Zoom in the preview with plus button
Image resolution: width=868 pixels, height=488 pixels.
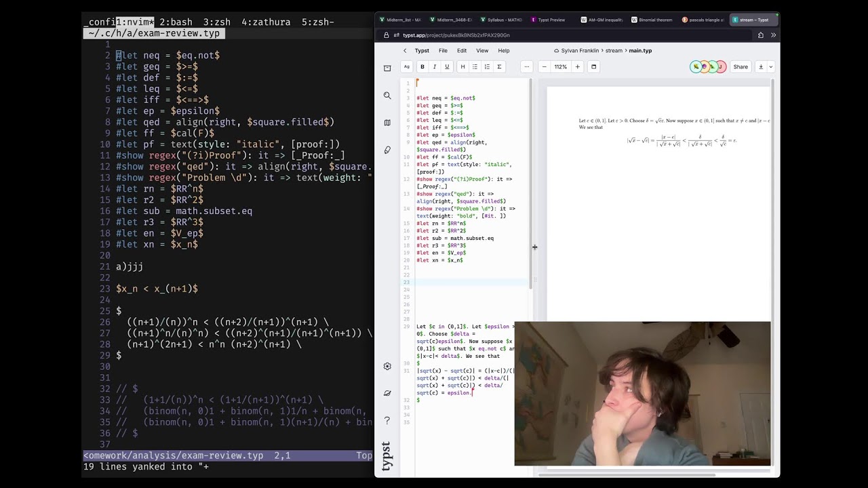(x=577, y=66)
